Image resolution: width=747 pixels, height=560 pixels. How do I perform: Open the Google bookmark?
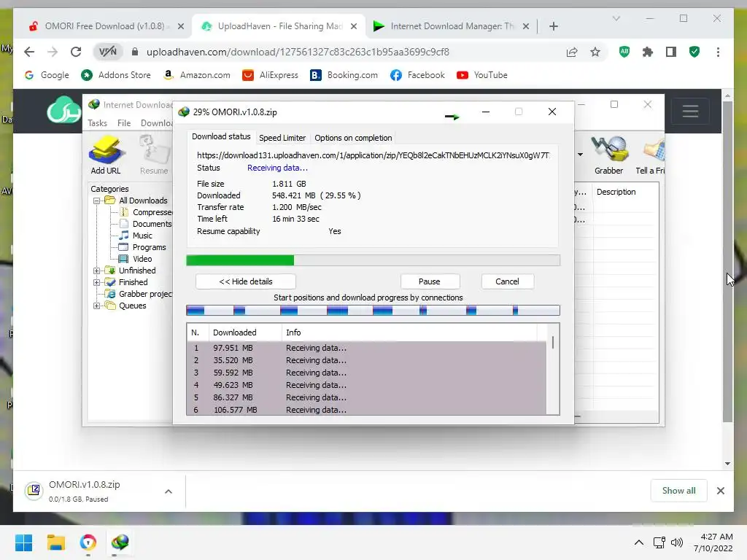pos(47,75)
